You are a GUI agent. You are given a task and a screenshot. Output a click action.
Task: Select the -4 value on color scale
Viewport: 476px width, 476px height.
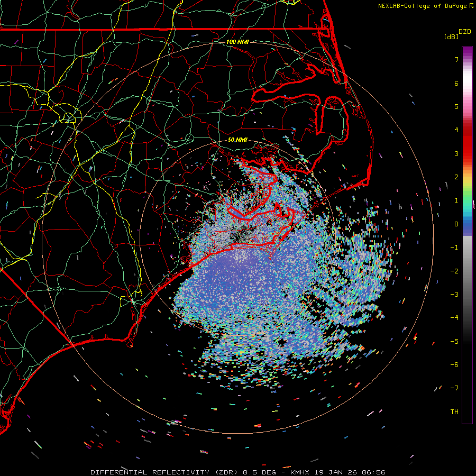[x=454, y=318]
